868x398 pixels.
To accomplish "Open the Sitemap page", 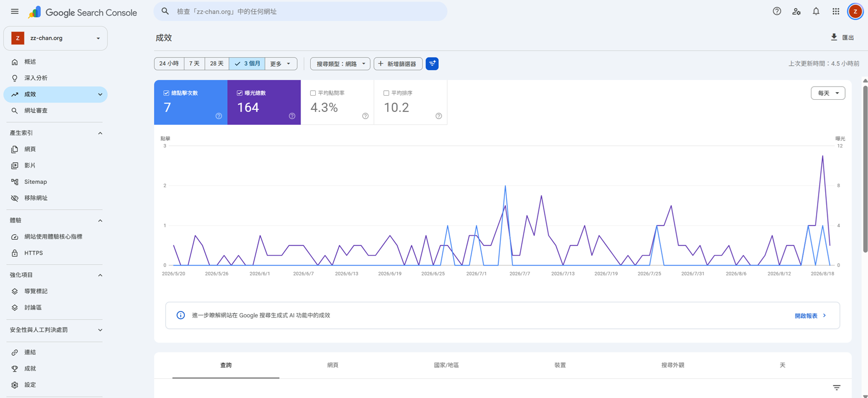I will pos(56,182).
